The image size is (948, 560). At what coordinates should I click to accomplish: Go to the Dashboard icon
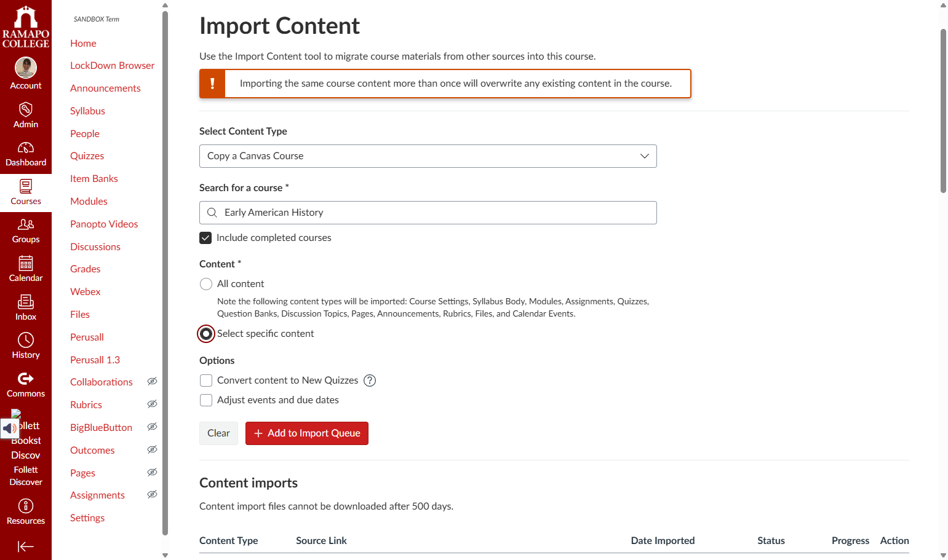26,148
